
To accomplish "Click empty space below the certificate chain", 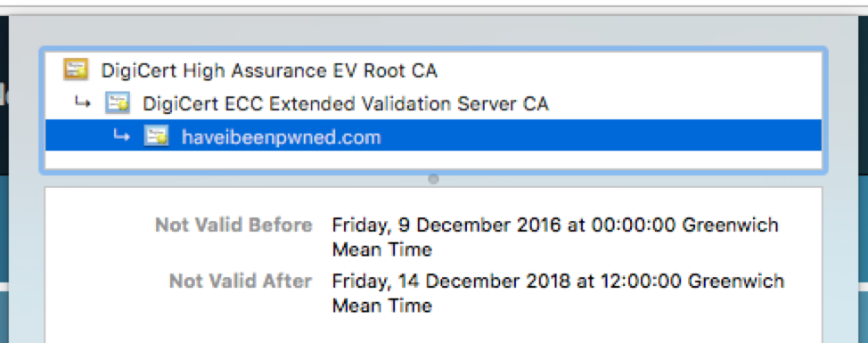I will 433,159.
